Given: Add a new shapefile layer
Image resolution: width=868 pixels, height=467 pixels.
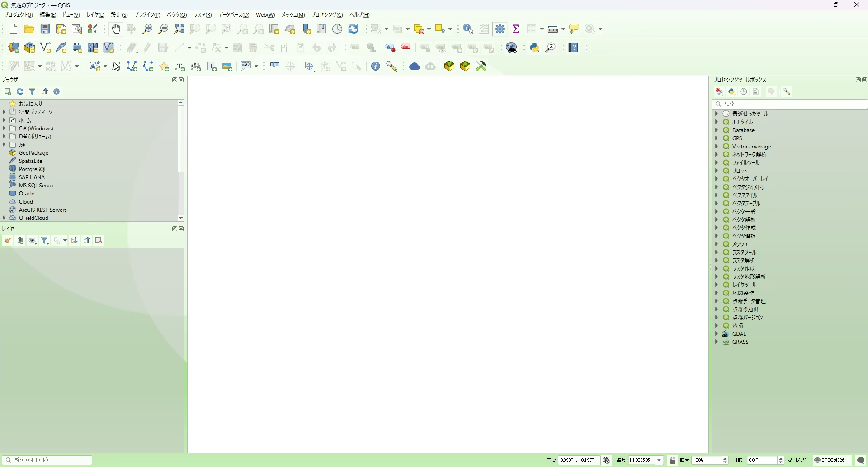Looking at the screenshot, I should click(45, 48).
